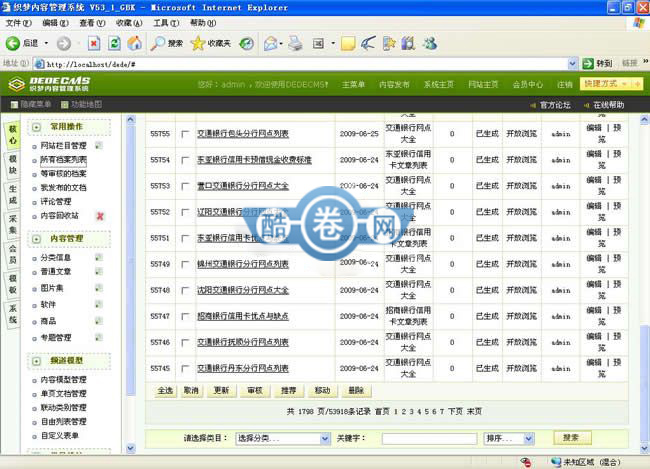The height and width of the screenshot is (469, 650).
Task: Click small icon beside 分类信息
Action: point(99,258)
